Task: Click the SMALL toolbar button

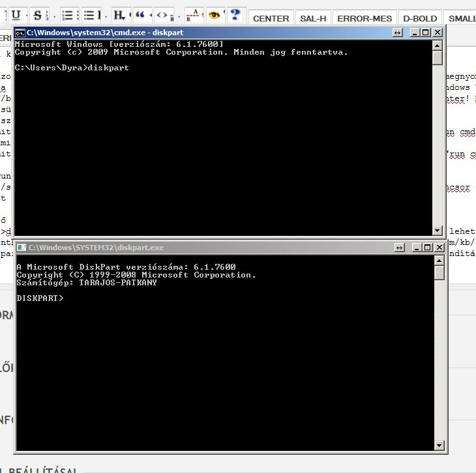Action: pos(461,18)
